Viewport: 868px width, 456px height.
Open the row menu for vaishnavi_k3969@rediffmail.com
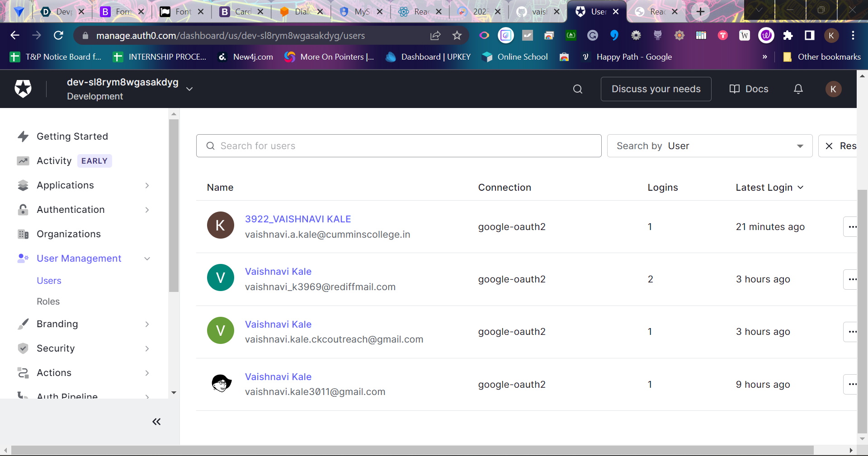(x=851, y=279)
